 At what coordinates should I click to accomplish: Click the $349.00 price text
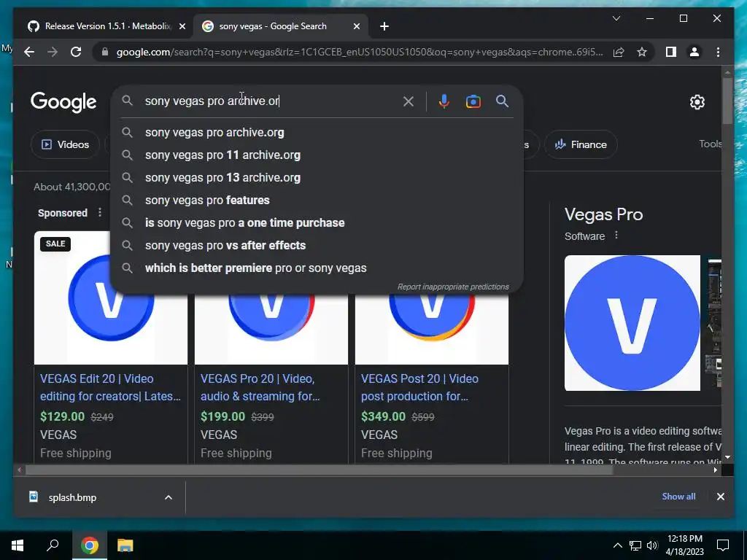[383, 416]
